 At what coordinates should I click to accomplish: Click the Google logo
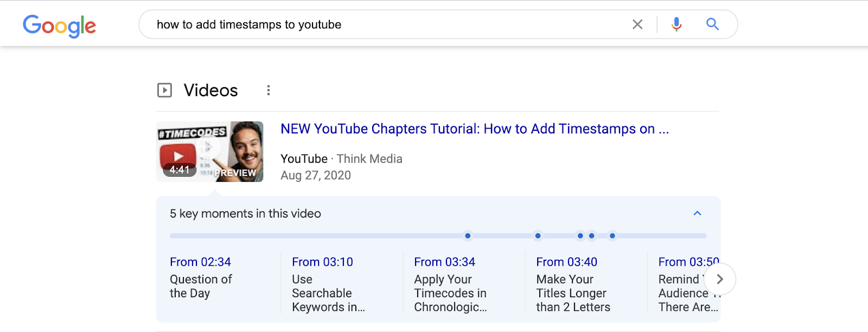click(59, 25)
